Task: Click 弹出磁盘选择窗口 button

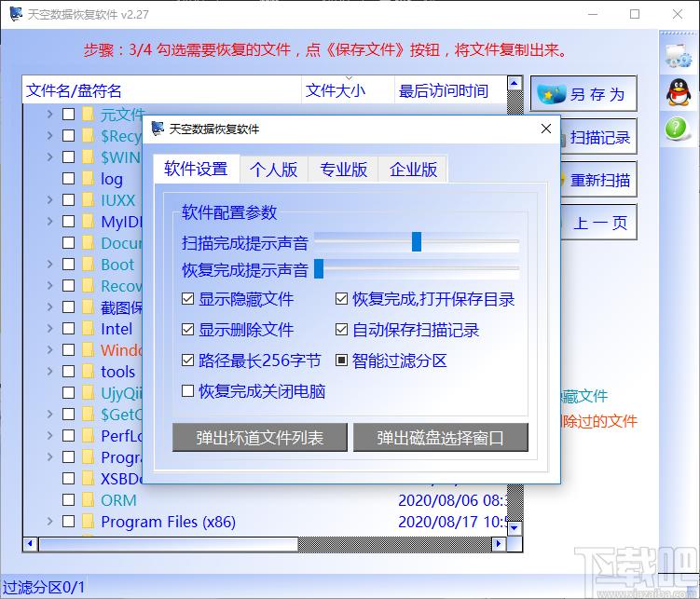Action: click(x=441, y=438)
